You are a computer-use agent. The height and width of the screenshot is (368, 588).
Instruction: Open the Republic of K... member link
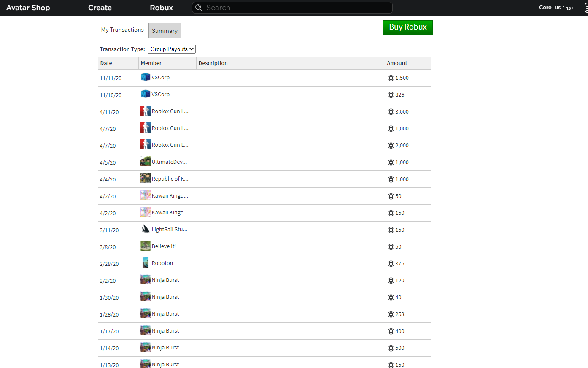coord(170,179)
